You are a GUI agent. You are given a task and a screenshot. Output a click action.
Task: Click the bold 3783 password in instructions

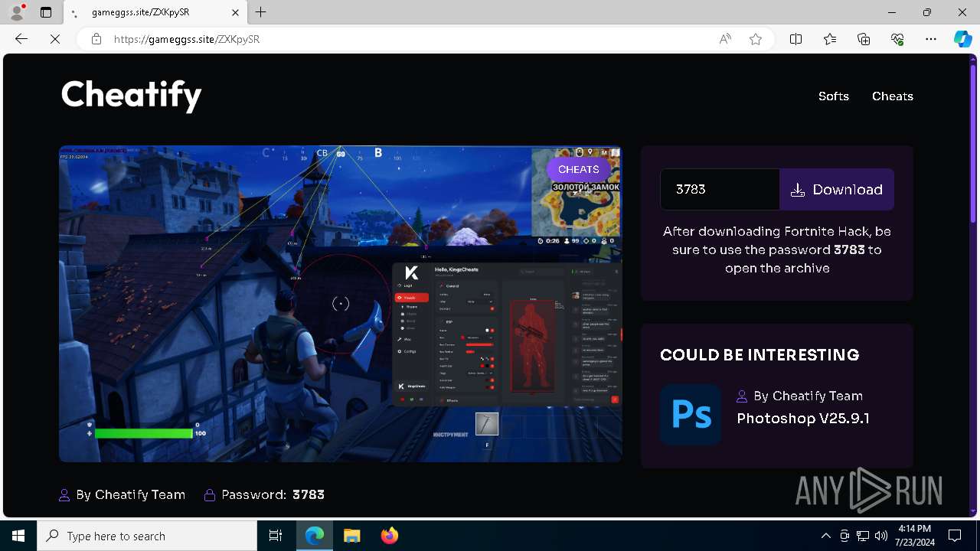pyautogui.click(x=849, y=249)
